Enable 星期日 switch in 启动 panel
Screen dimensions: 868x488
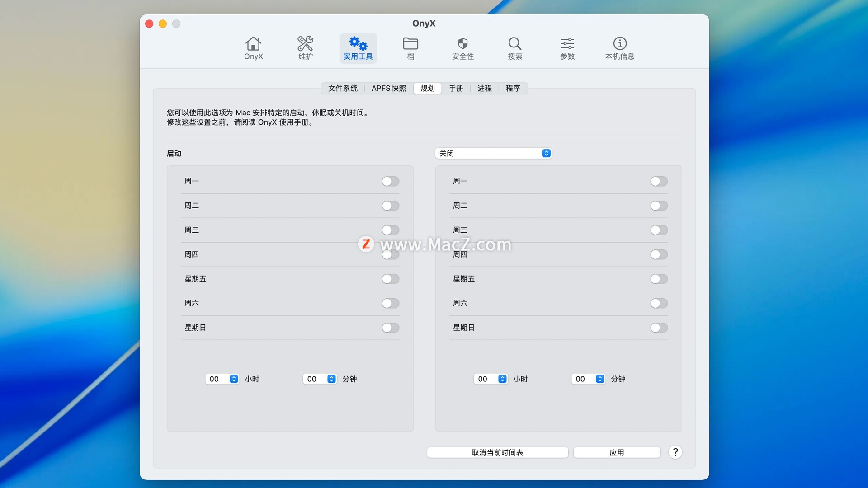coord(391,328)
